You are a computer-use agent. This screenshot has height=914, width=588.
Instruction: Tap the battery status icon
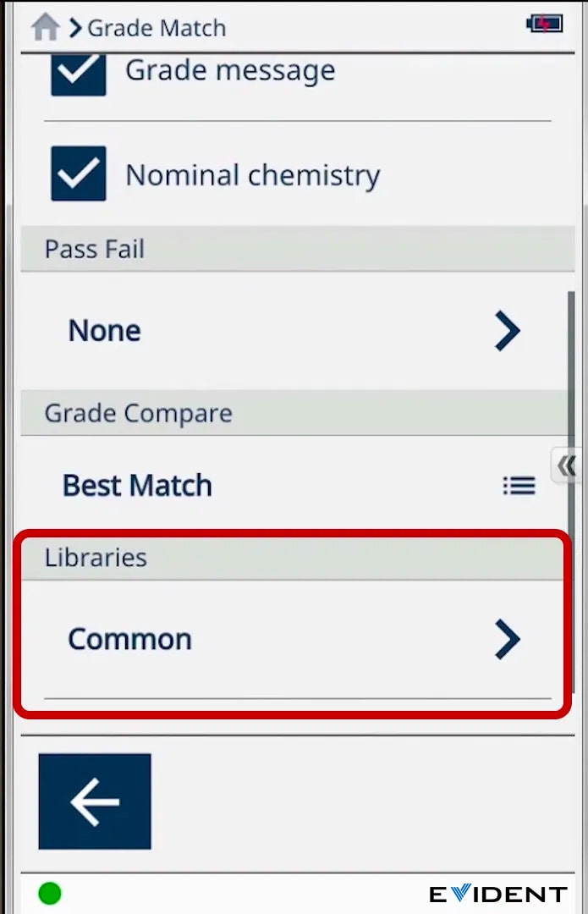[543, 24]
